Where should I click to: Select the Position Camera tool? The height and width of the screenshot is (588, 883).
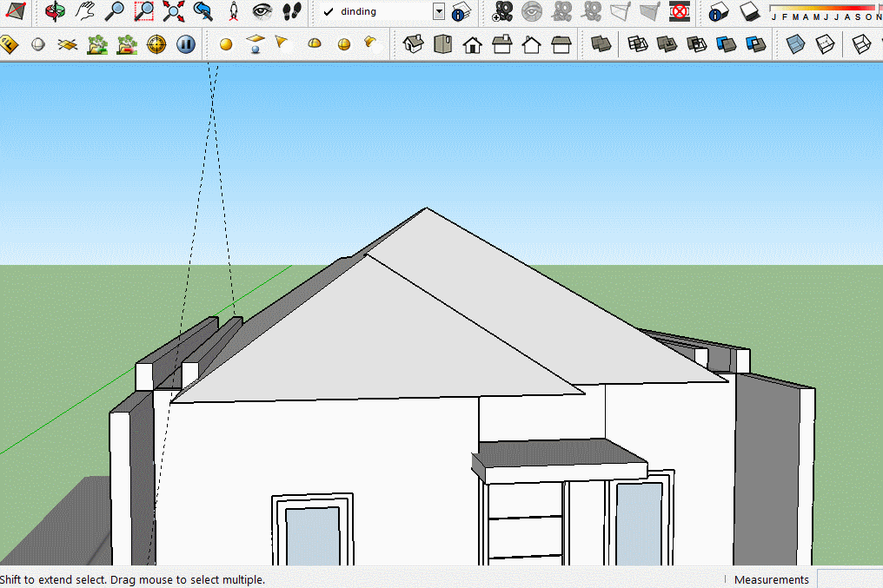pyautogui.click(x=233, y=11)
